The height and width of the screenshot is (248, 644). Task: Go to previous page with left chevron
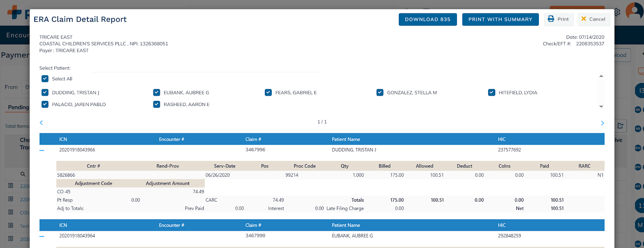click(41, 123)
